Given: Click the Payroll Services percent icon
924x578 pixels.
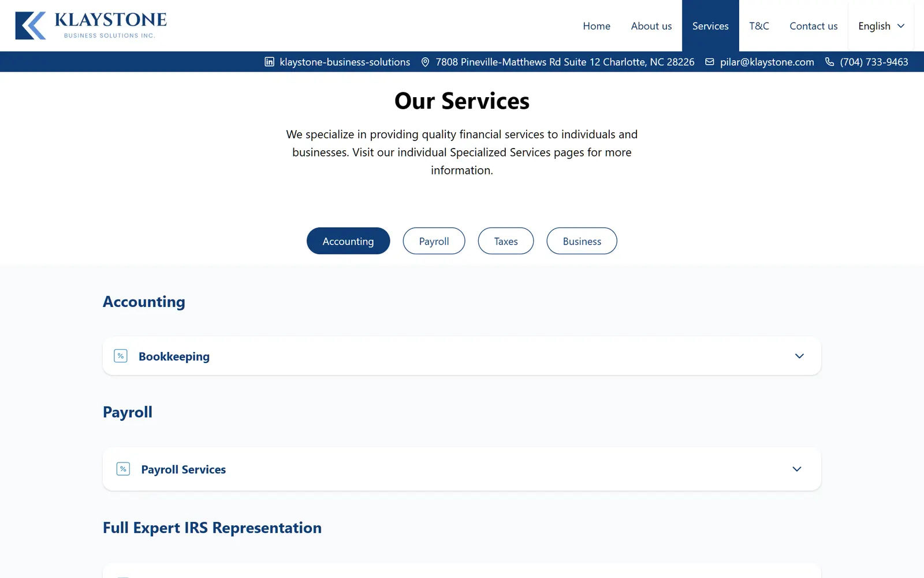Looking at the screenshot, I should [x=123, y=469].
